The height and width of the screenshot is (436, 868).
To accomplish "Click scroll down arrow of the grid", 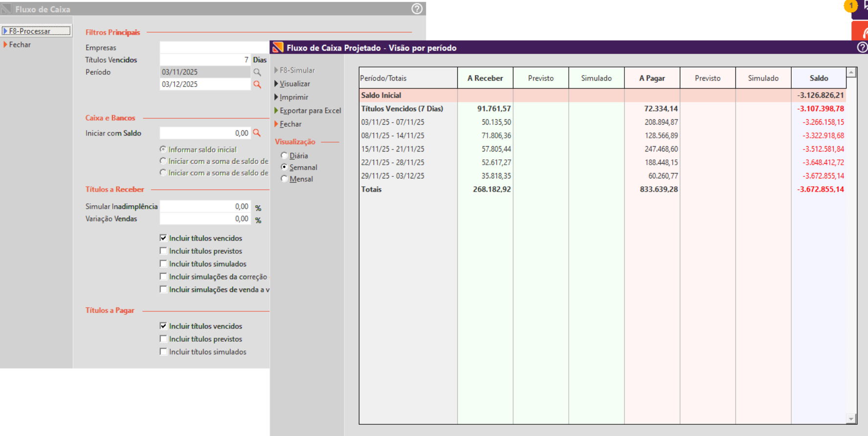I will 851,419.
